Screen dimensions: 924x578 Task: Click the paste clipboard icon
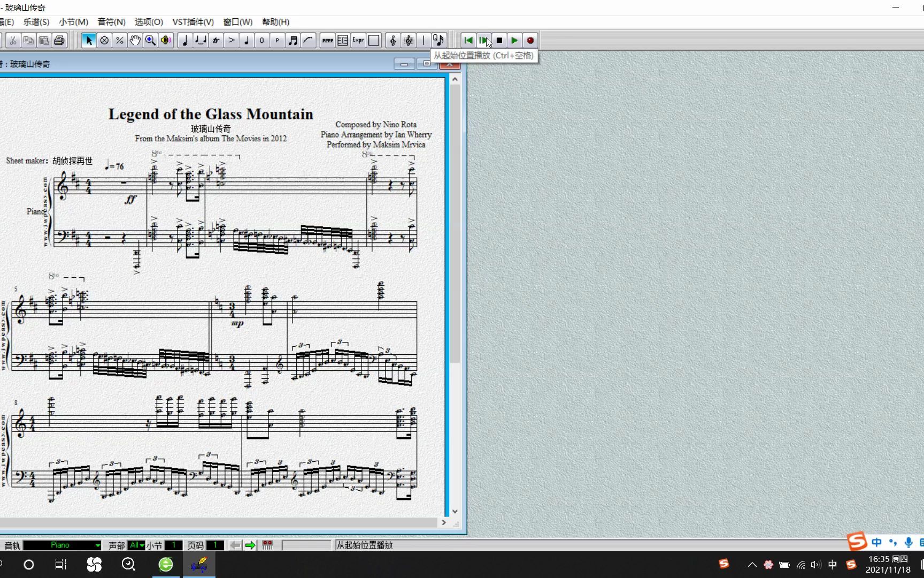click(44, 40)
